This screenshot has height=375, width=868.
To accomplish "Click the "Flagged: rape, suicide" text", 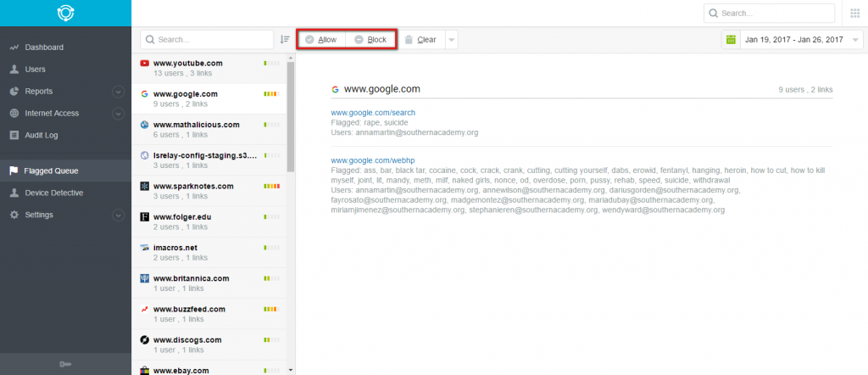I will point(368,122).
